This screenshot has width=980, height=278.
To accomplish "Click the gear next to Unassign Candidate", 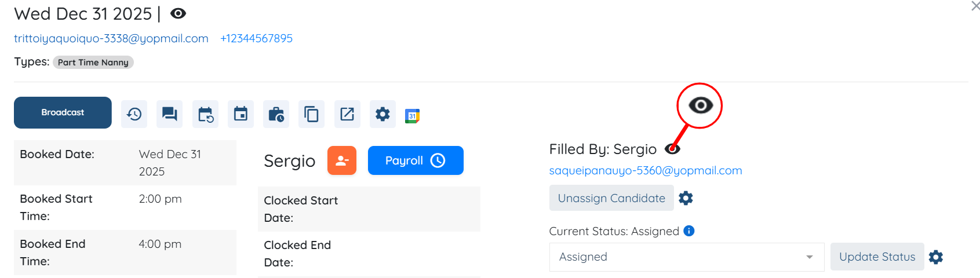I will (x=686, y=198).
